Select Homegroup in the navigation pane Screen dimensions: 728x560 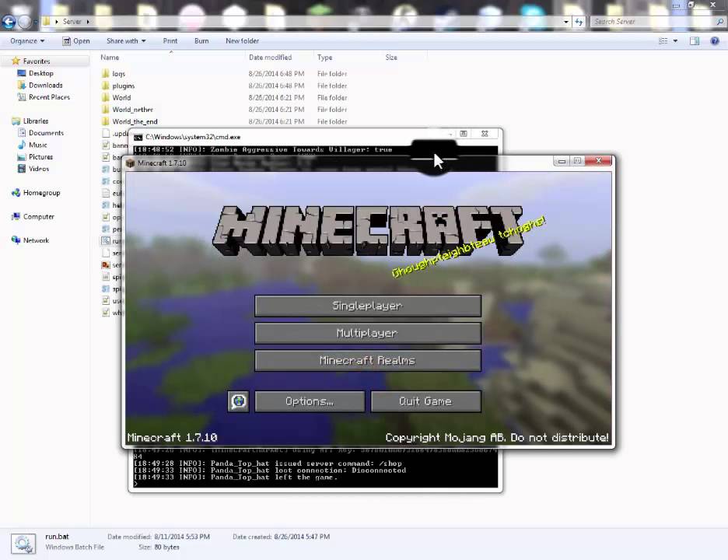41,193
